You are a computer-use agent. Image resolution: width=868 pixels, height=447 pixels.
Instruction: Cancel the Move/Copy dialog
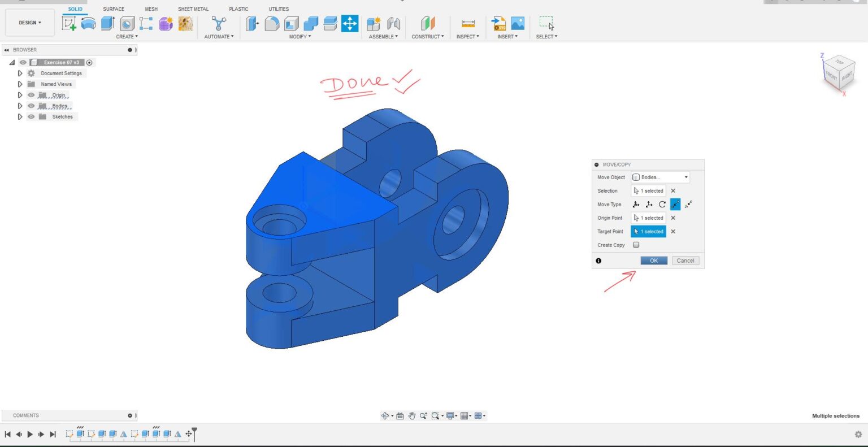point(685,261)
